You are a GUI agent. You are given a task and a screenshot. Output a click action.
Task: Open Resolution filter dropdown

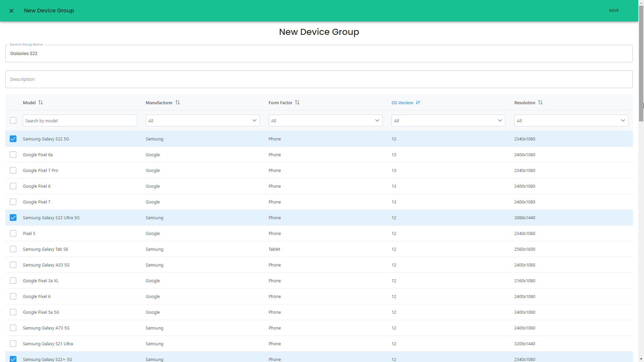(571, 121)
